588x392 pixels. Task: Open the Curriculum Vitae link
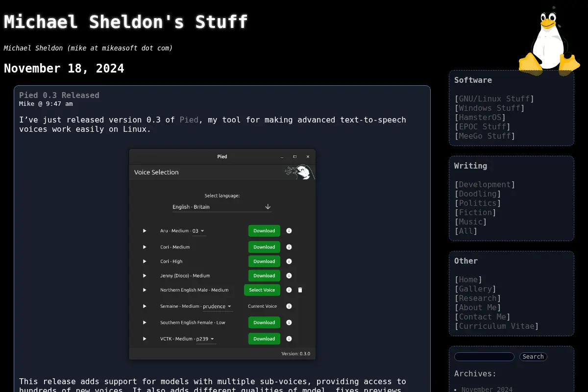click(x=496, y=326)
